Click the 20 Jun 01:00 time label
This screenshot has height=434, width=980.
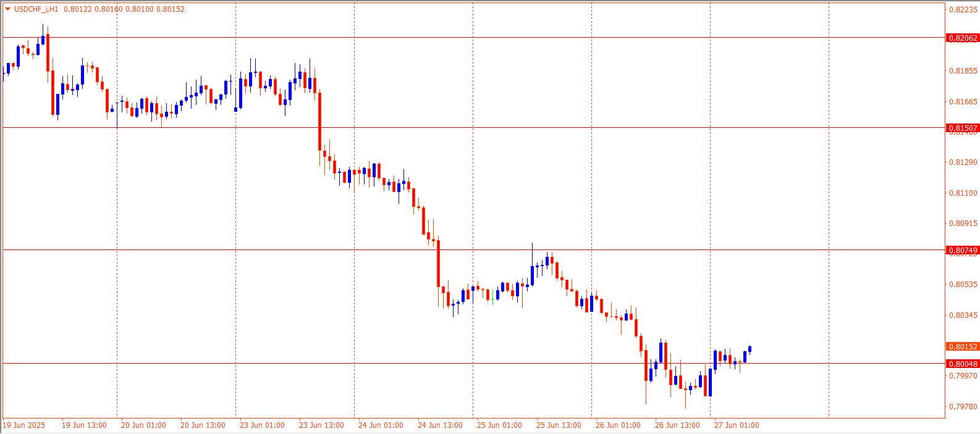point(143,425)
